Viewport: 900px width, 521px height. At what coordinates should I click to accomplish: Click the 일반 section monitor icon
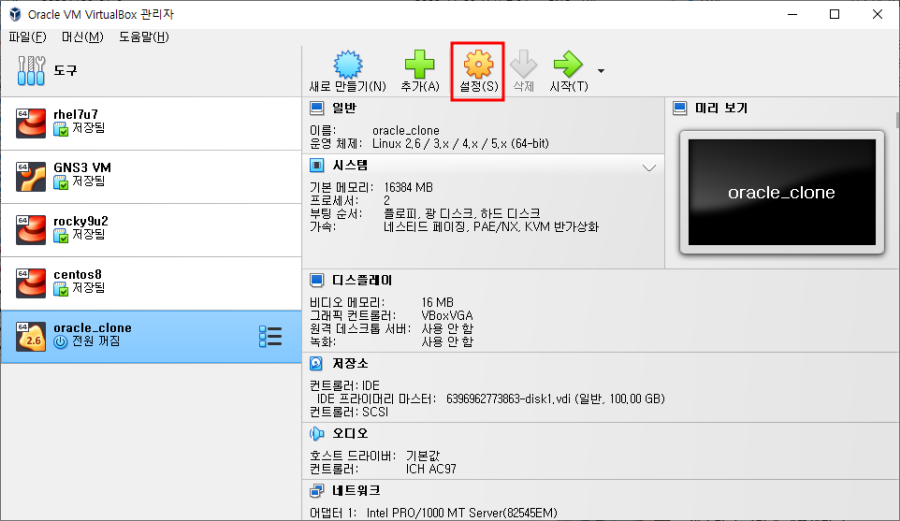[x=317, y=108]
